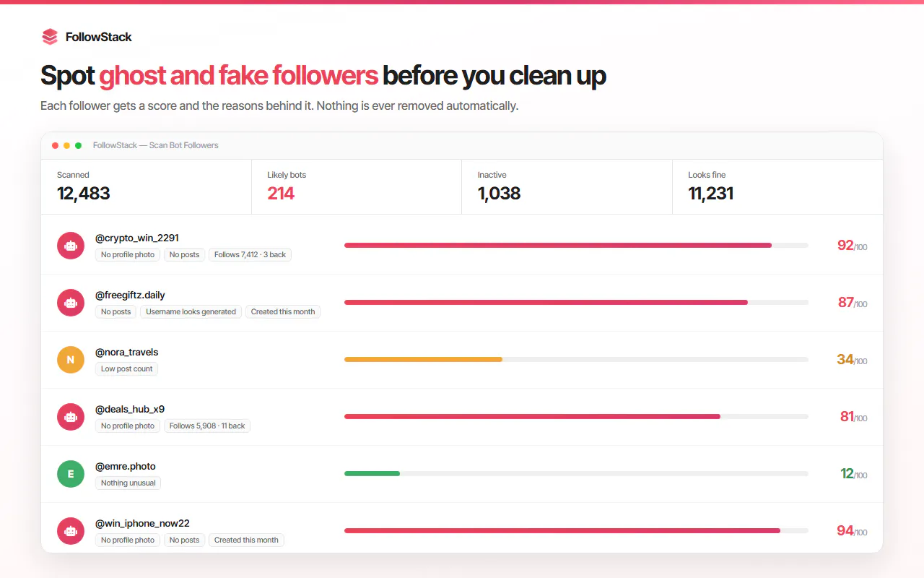Click bot avatar icon for @crypto_win_2291
Image resolution: width=924 pixels, height=578 pixels.
71,246
